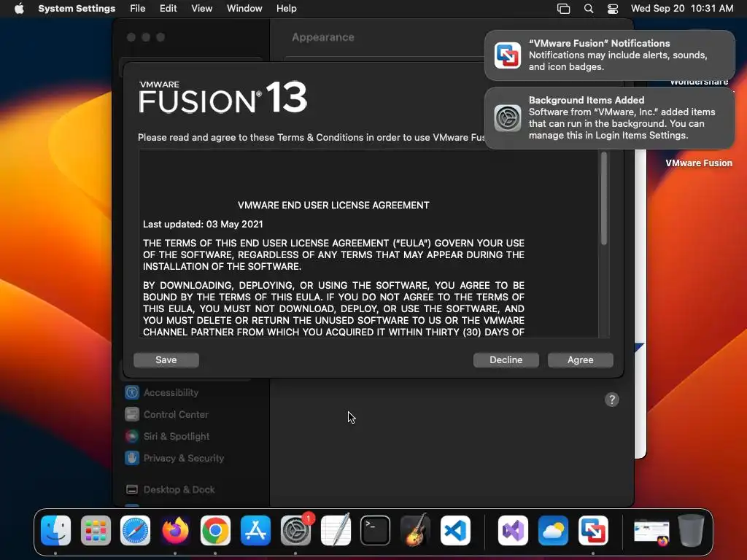The width and height of the screenshot is (747, 560).
Task: Open the purple Visual Studio Dock icon
Action: pos(513,531)
